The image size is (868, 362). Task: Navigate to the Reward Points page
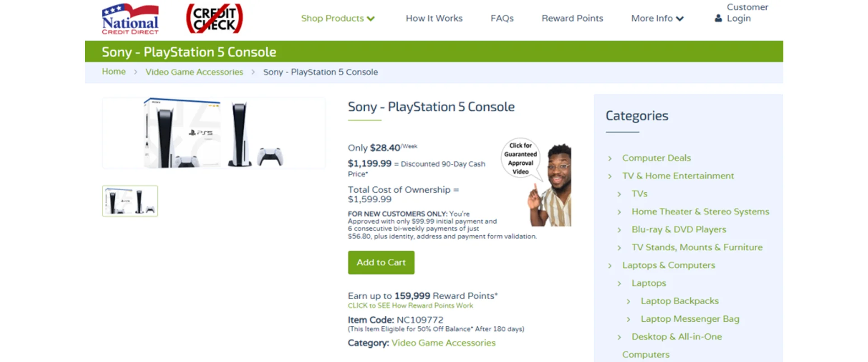(572, 18)
